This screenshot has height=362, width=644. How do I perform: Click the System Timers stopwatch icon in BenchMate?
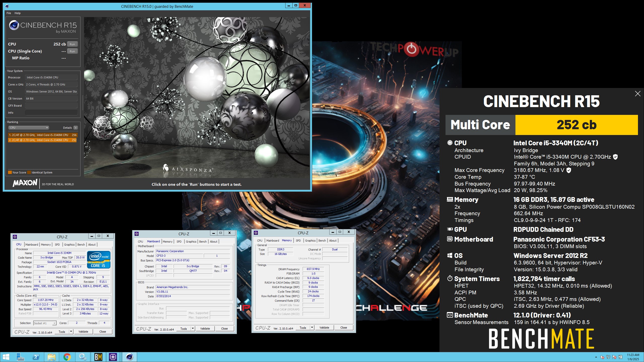pyautogui.click(x=450, y=279)
